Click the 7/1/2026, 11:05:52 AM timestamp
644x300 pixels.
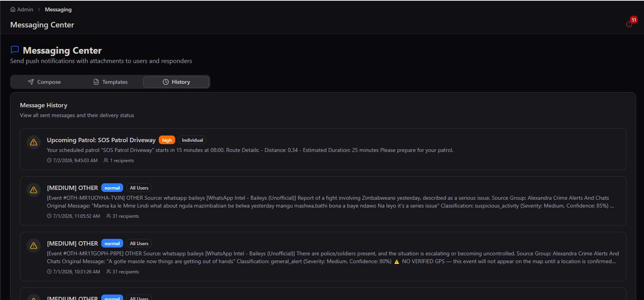click(77, 216)
